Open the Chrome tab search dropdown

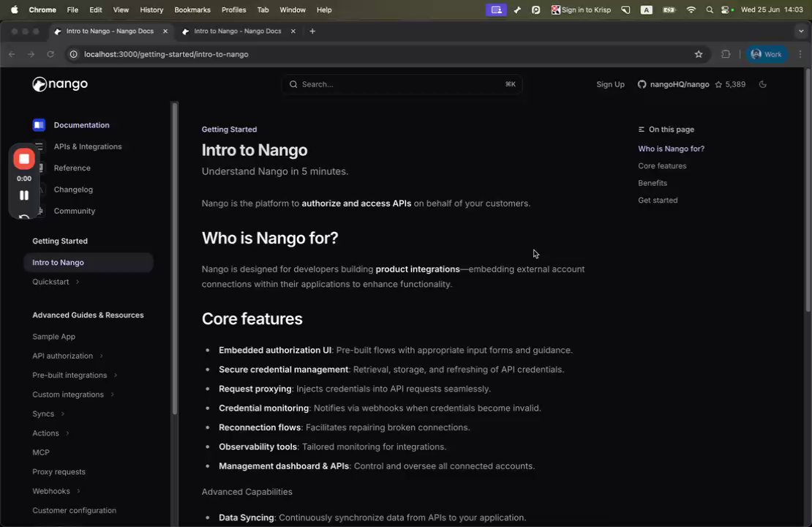coord(801,31)
